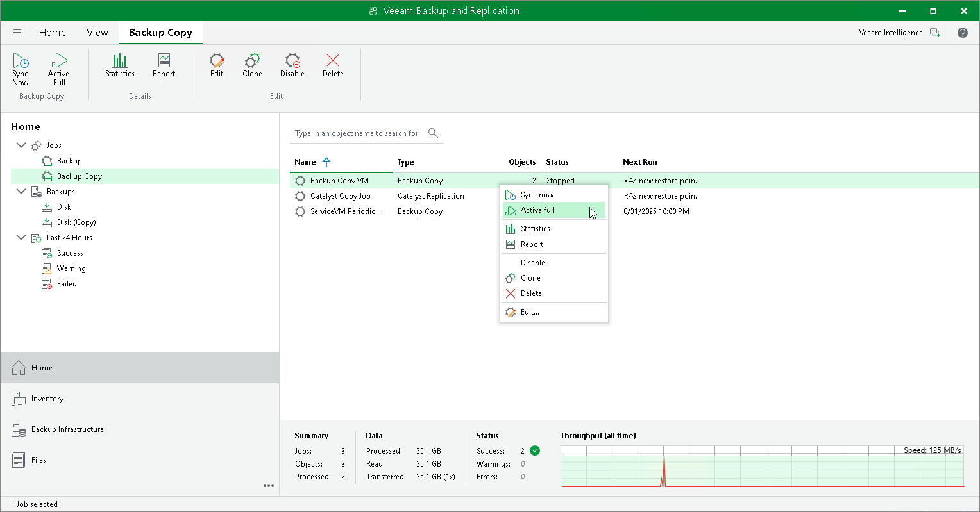The height and width of the screenshot is (512, 980).
Task: Click the Catalyst Copy Job gear icon
Action: [x=300, y=196]
